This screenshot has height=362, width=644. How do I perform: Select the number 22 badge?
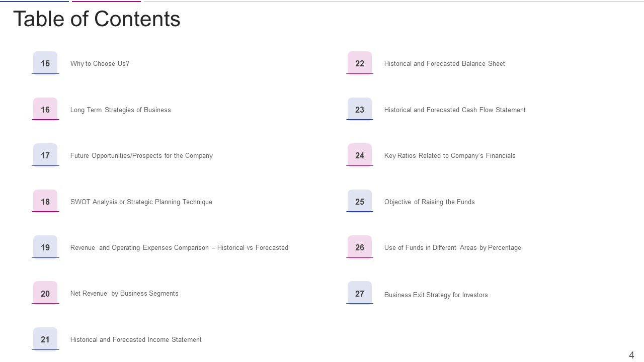[x=359, y=63]
